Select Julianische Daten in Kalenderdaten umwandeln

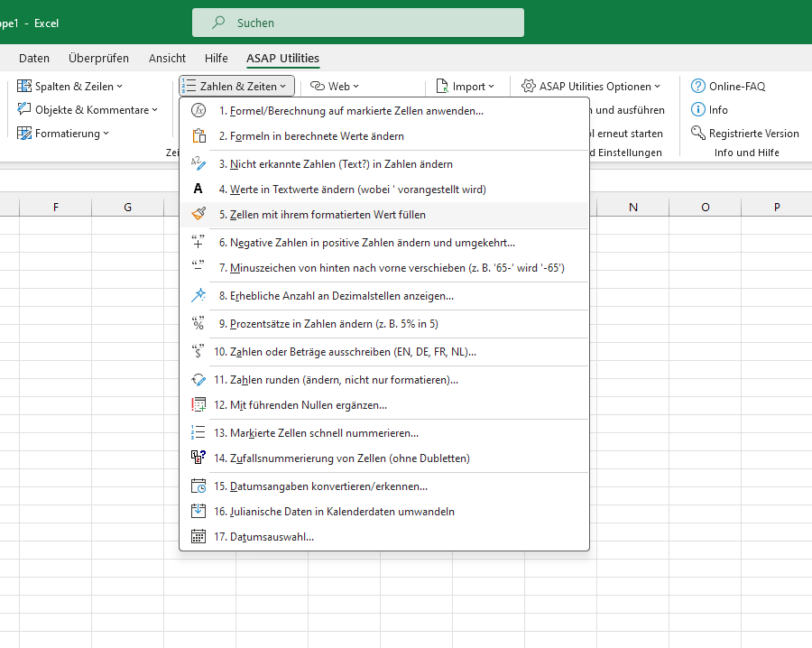point(384,511)
